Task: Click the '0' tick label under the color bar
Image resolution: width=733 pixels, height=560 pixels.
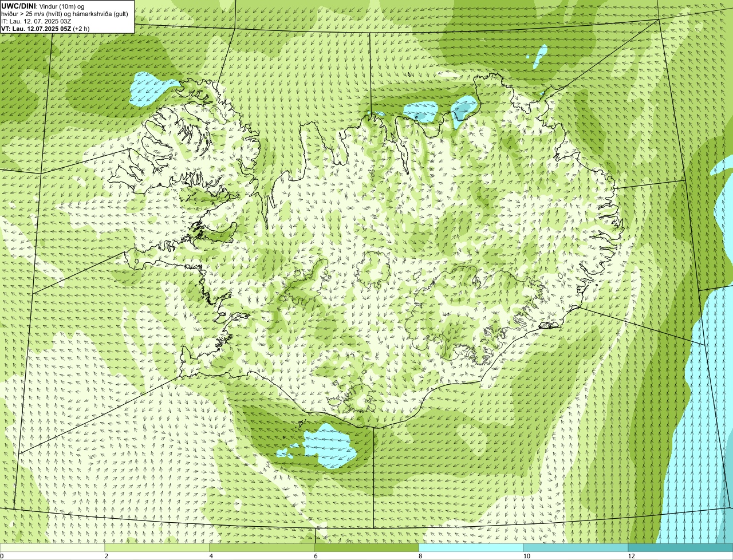Action: pos(2,556)
